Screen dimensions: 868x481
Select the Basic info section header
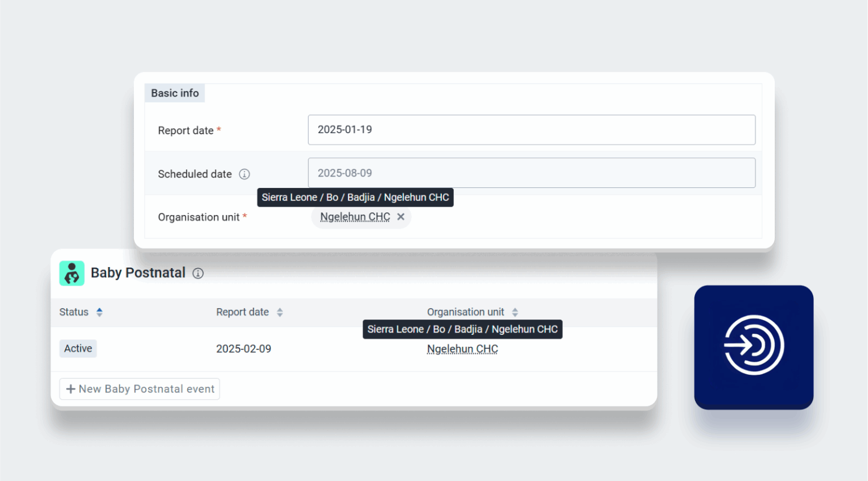pyautogui.click(x=175, y=93)
